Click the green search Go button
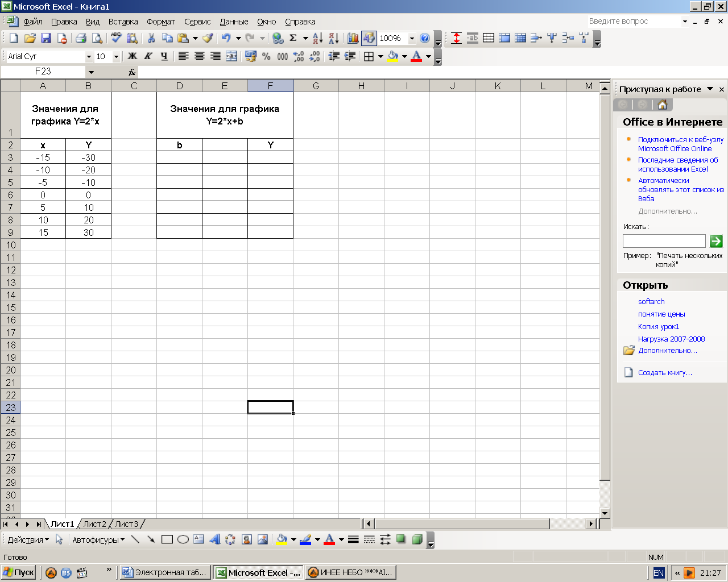The image size is (728, 582). point(716,241)
